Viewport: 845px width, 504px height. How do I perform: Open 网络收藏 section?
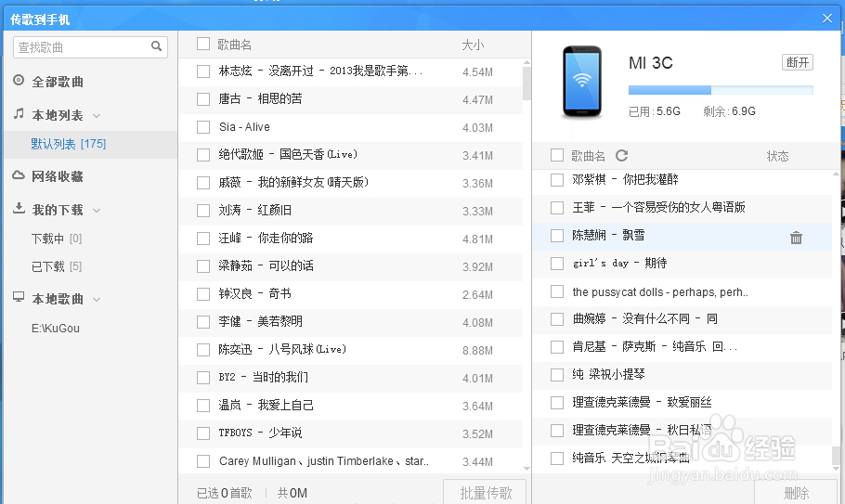click(x=58, y=176)
